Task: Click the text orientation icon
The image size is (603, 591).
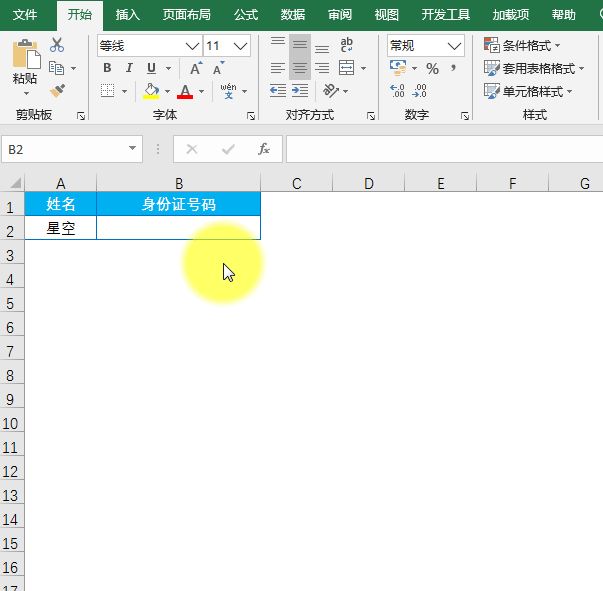Action: (x=330, y=91)
